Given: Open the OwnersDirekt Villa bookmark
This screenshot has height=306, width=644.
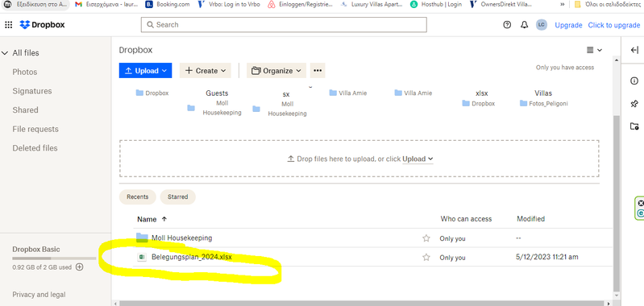Looking at the screenshot, I should (501, 5).
